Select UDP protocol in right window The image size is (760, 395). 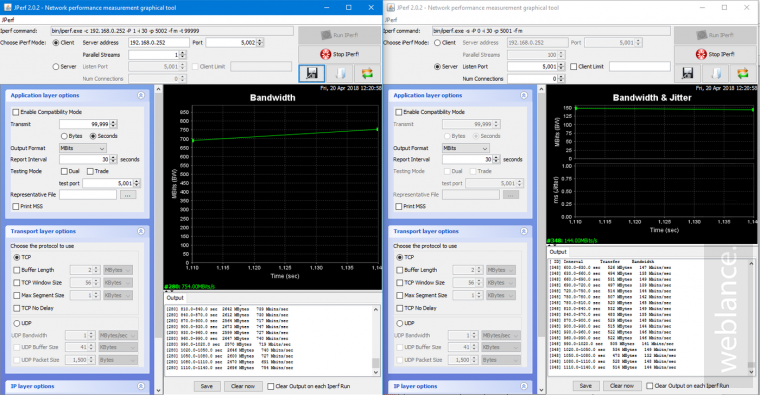[x=400, y=323]
